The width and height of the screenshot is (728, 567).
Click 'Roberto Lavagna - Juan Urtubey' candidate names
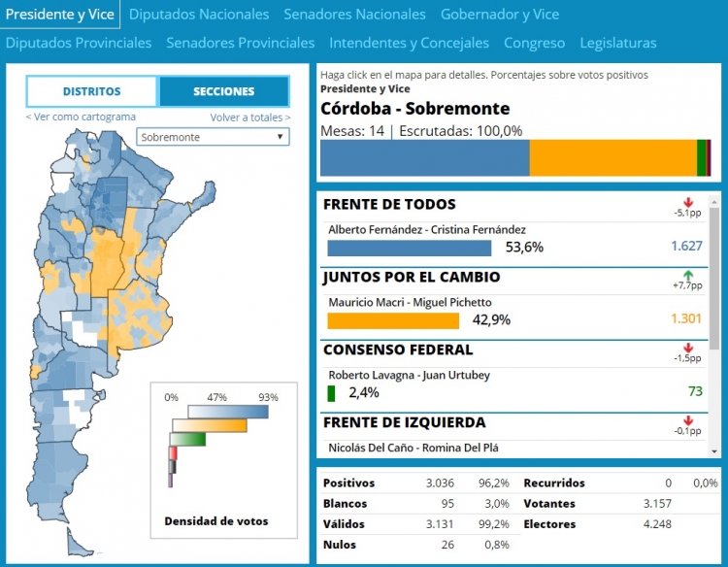pyautogui.click(x=409, y=375)
